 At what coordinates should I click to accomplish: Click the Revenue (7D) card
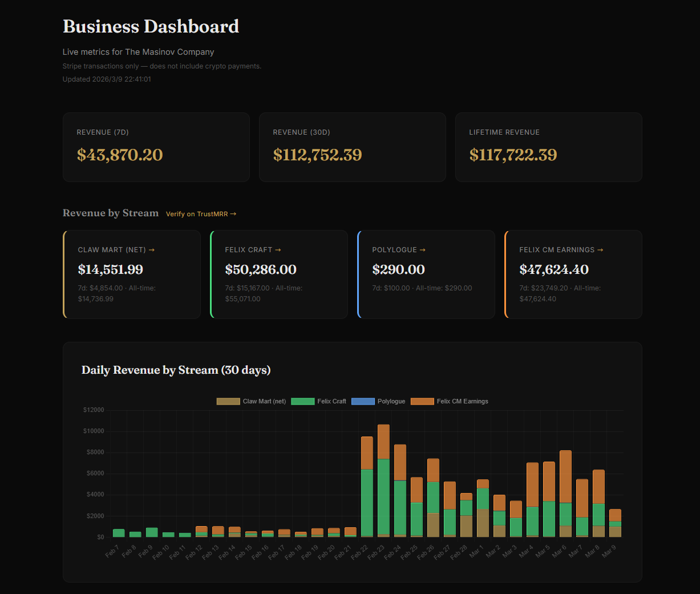pyautogui.click(x=156, y=147)
